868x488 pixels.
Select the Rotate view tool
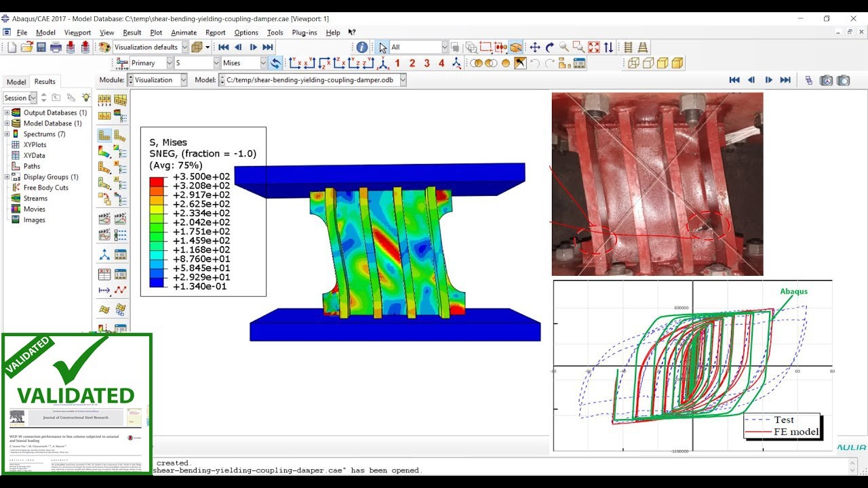pyautogui.click(x=549, y=47)
